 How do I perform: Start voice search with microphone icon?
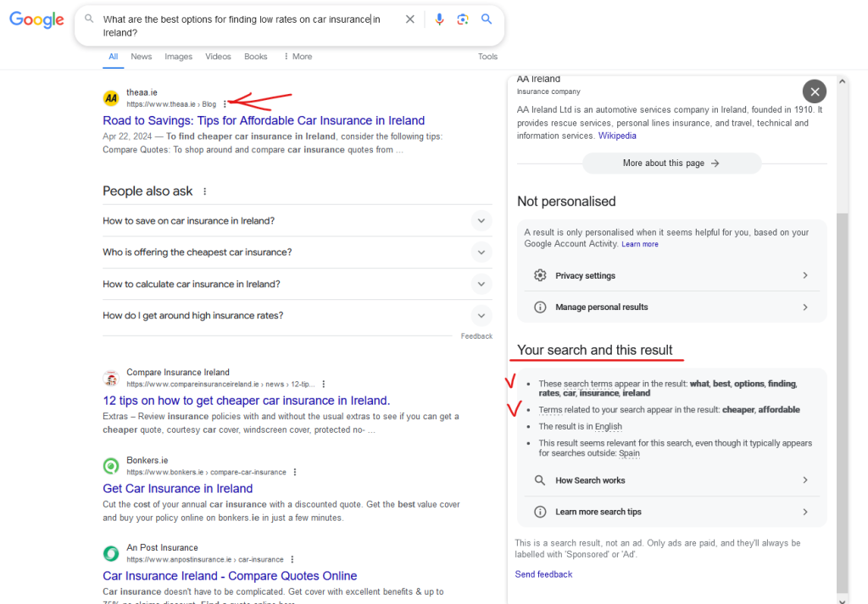(439, 19)
